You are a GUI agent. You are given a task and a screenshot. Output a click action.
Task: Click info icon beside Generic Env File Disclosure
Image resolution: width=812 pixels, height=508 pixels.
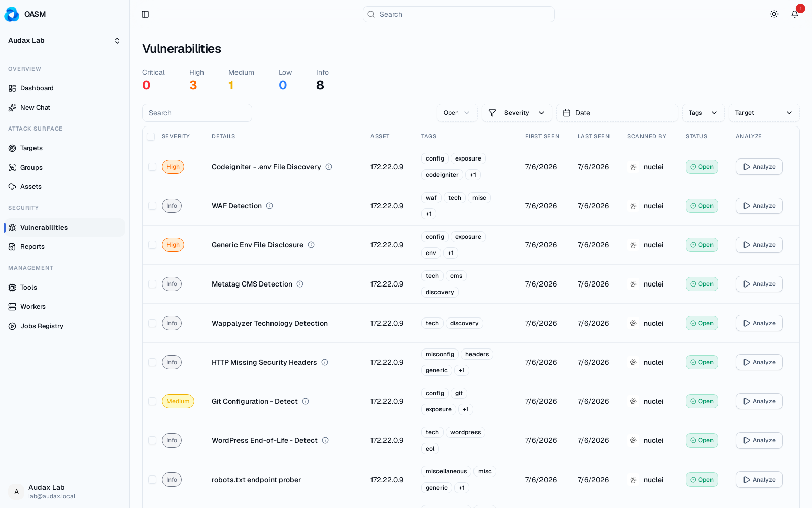pyautogui.click(x=311, y=245)
